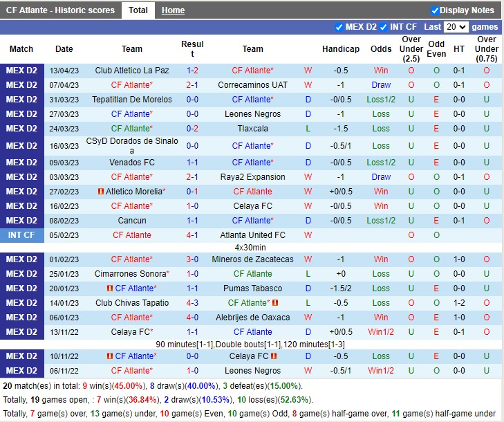This screenshot has height=422, width=504.
Task: Click the INT CF league badge
Action: [x=21, y=235]
